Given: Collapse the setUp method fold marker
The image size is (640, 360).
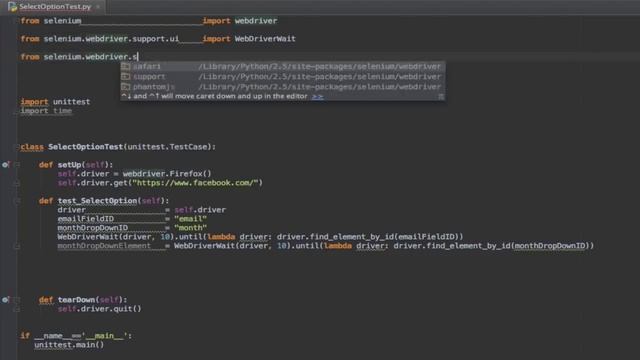Looking at the screenshot, I should 17,164.
